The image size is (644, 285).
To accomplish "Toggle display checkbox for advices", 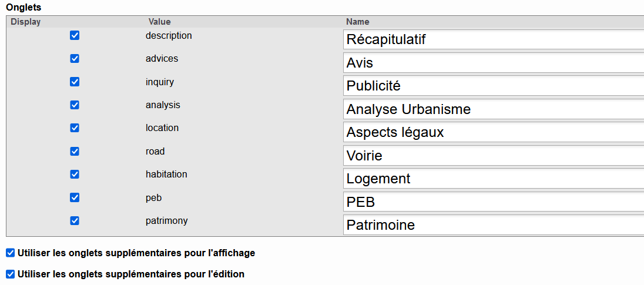I will (75, 59).
